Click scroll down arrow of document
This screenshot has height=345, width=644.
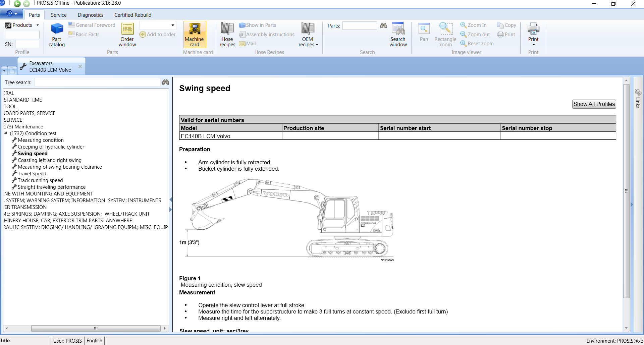626,329
